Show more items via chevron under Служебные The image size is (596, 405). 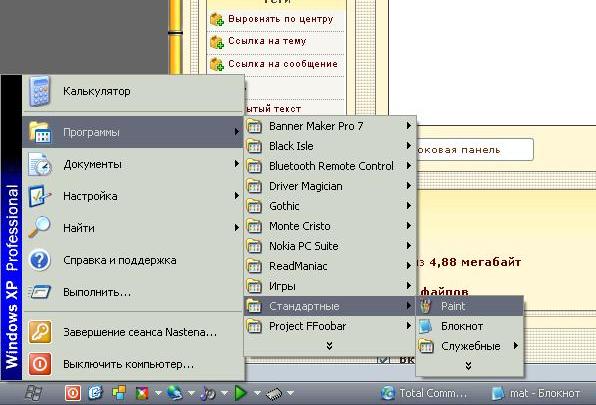click(x=468, y=365)
